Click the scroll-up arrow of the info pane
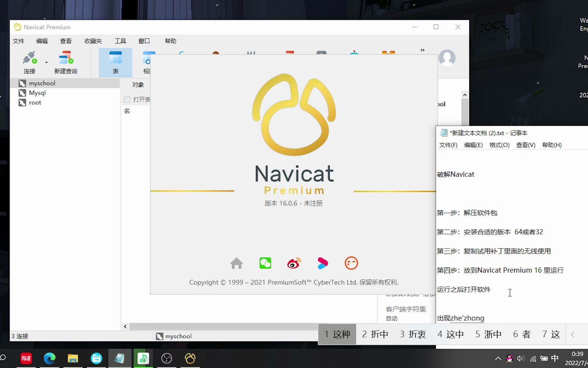Viewport: 588px width, 368px height. (x=465, y=95)
